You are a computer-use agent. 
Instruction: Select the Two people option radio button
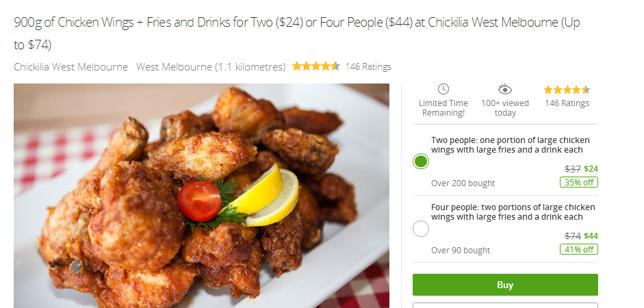421,162
